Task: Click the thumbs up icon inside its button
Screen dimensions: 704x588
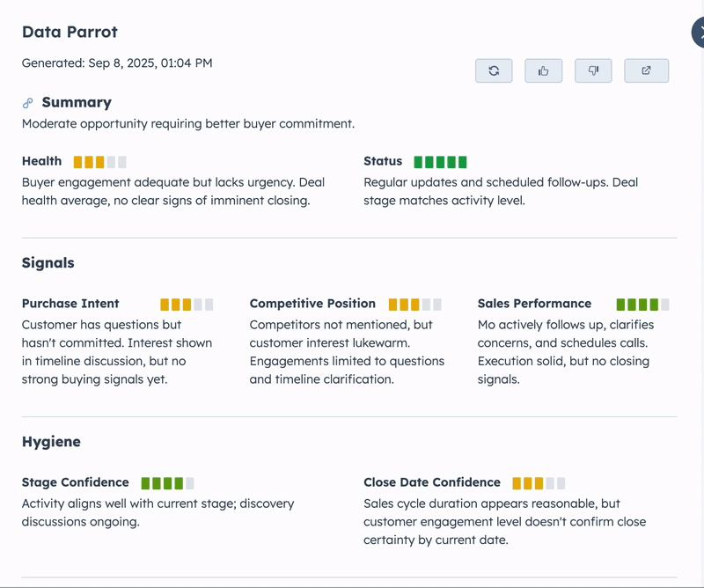Action: coord(543,70)
